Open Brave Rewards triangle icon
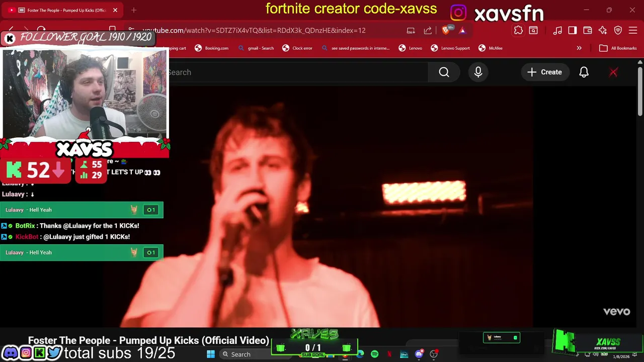Viewport: 644px width, 362px height. tap(462, 30)
